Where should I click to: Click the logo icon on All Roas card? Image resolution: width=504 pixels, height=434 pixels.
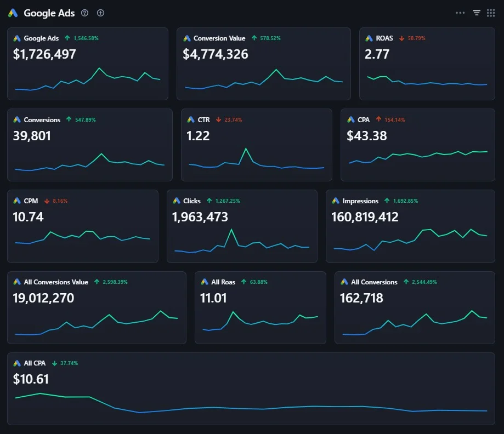(x=205, y=282)
